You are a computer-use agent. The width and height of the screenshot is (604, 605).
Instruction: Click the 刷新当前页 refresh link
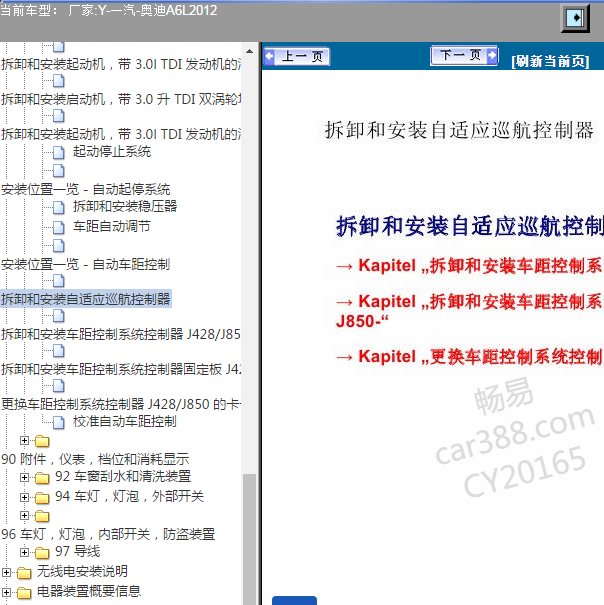[x=550, y=61]
